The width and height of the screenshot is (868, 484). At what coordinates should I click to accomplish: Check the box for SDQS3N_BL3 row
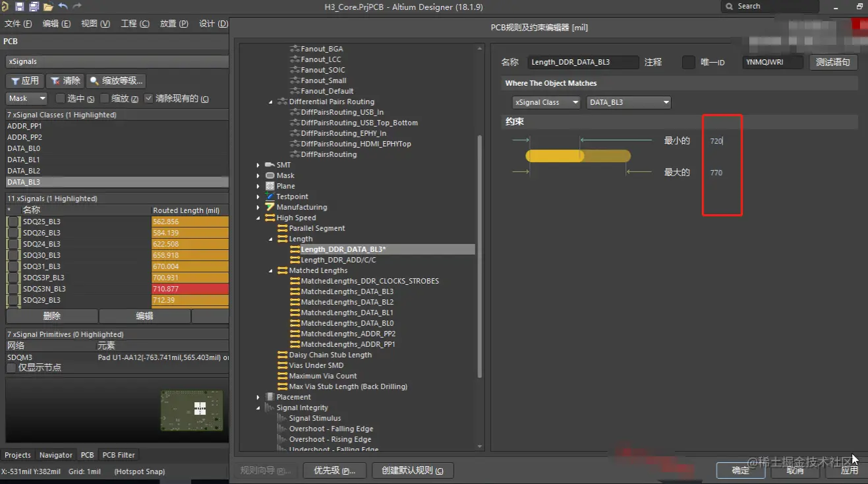pos(13,289)
